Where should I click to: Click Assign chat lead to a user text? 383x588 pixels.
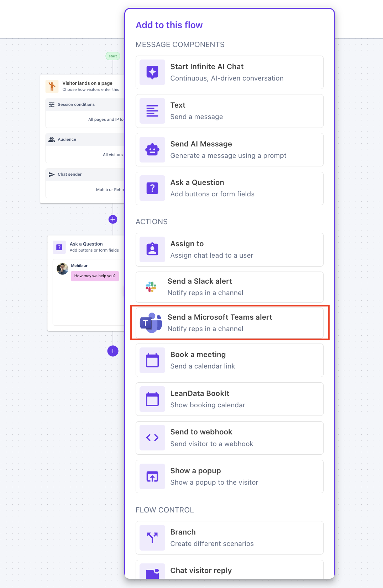pos(212,256)
